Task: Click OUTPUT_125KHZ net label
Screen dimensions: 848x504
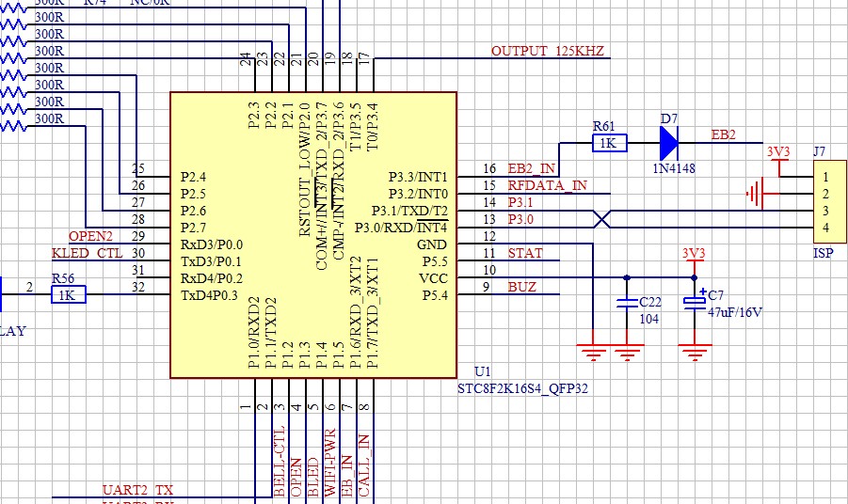Action: pyautogui.click(x=548, y=51)
